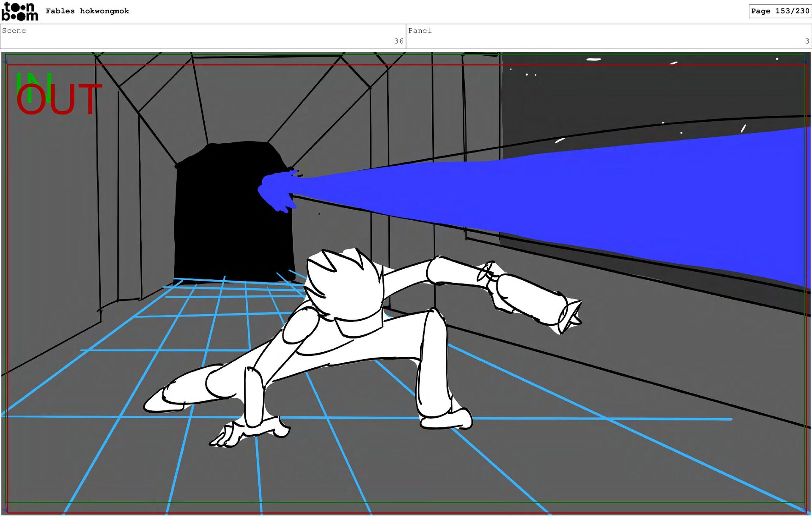Viewport: 812px width, 525px height.
Task: Select panel number 3 field
Action: tap(807, 41)
